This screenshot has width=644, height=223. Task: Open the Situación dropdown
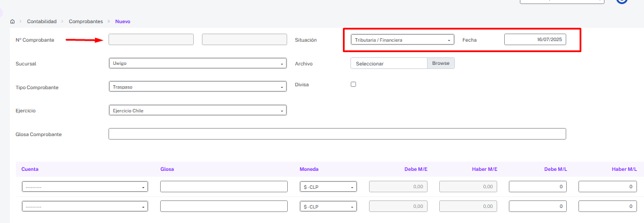[403, 39]
